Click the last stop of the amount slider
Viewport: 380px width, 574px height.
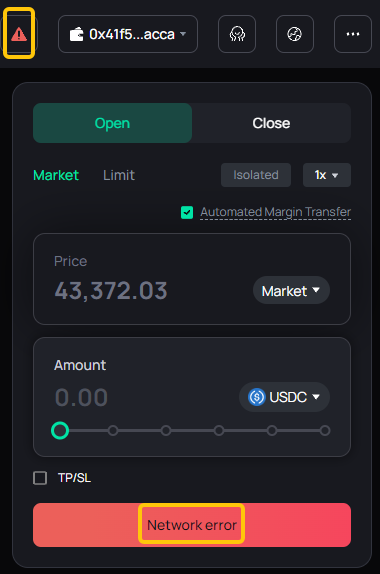pyautogui.click(x=325, y=430)
